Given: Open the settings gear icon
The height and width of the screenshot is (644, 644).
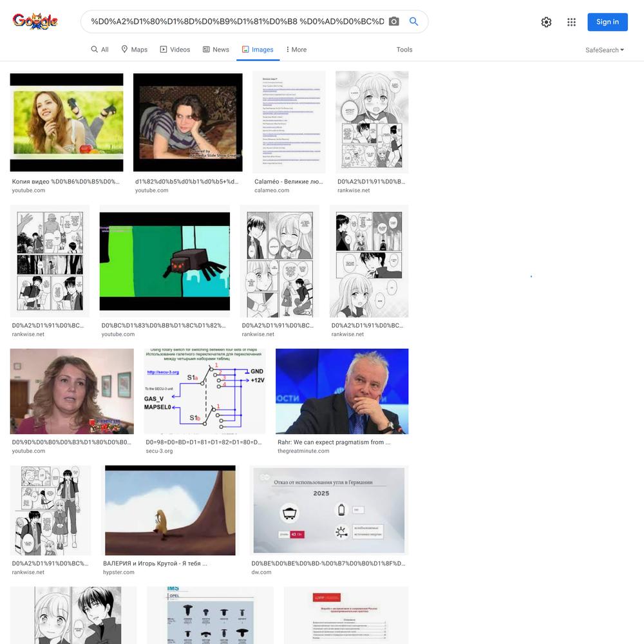Looking at the screenshot, I should point(546,22).
